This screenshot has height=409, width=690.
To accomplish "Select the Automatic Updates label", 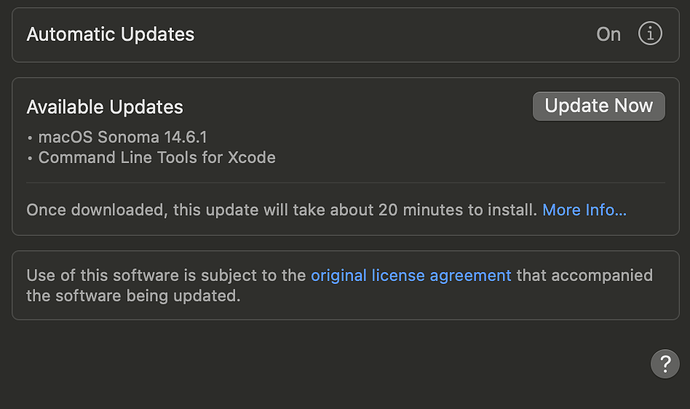I will 110,34.
